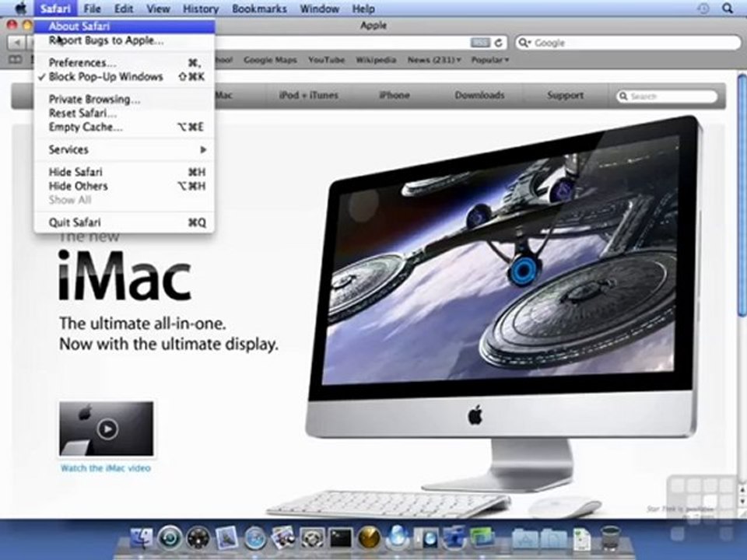Click the RSS badge in address bar
Viewport: 747px width, 560px height.
pos(480,42)
